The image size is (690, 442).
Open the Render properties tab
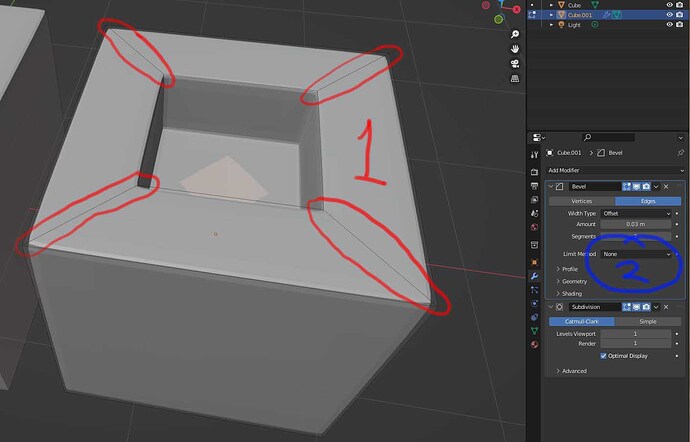coord(534,172)
